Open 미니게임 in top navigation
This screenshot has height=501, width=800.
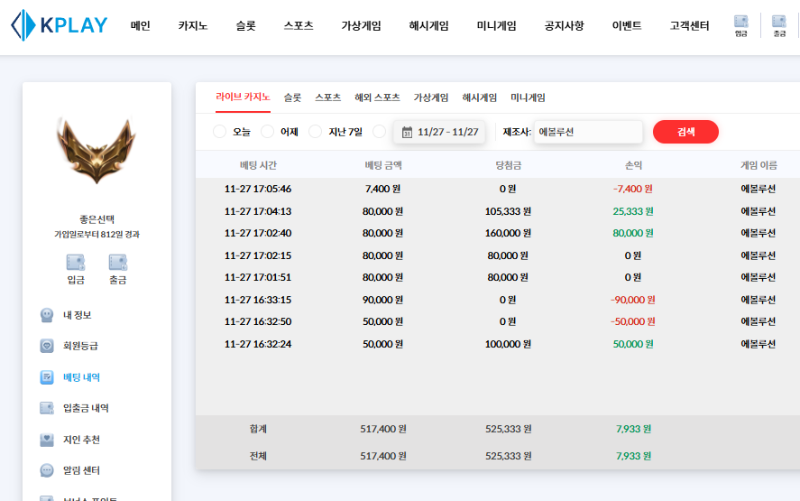pyautogui.click(x=496, y=26)
